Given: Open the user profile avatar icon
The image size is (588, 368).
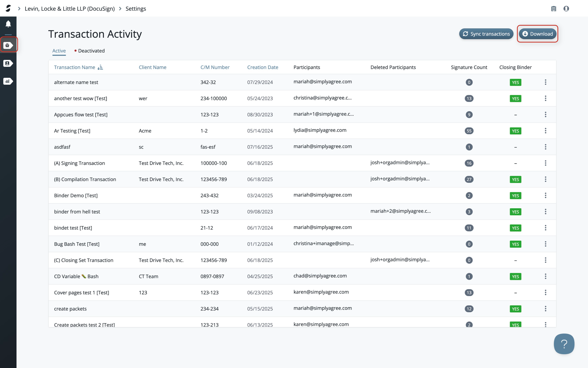Looking at the screenshot, I should click(x=566, y=8).
